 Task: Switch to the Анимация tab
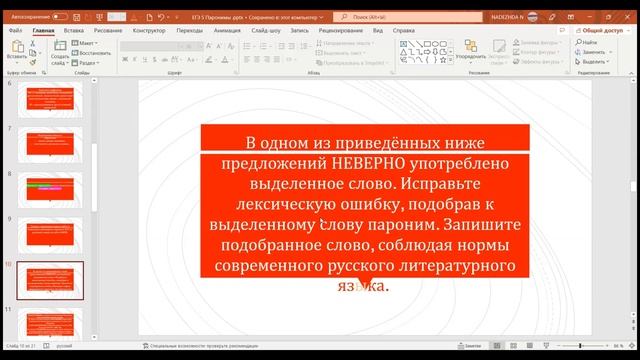[227, 31]
